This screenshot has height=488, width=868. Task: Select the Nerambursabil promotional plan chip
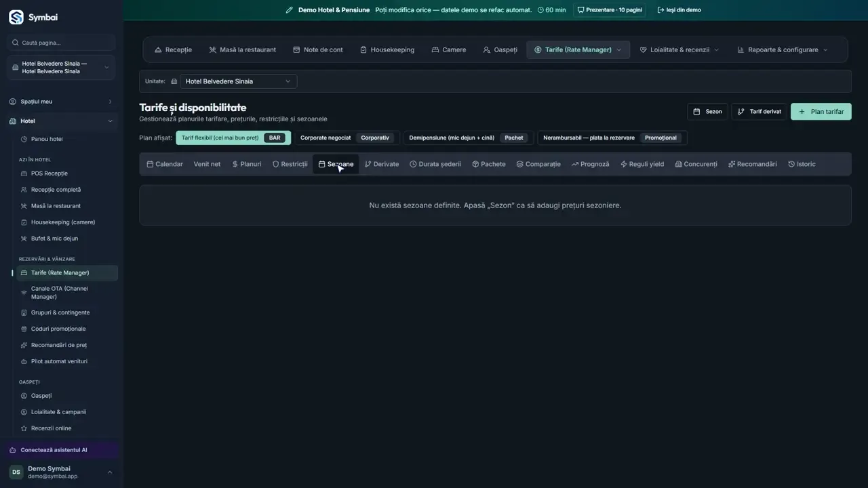[x=612, y=138]
